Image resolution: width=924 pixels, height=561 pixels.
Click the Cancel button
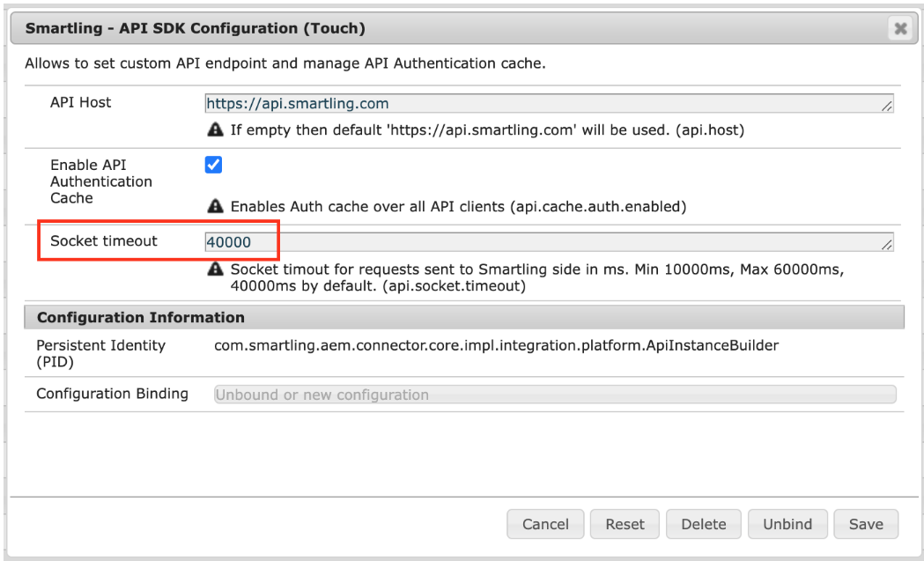tap(545, 524)
